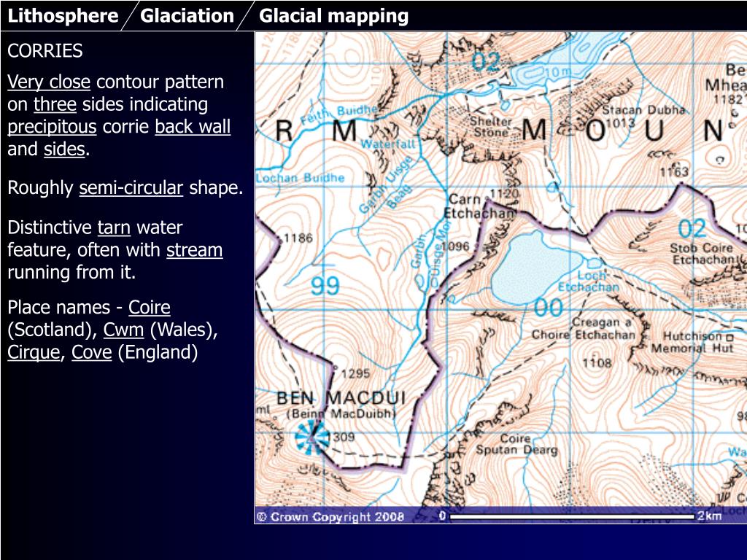
Task: Select the Glaciation breadcrumb tab
Action: click(x=187, y=16)
